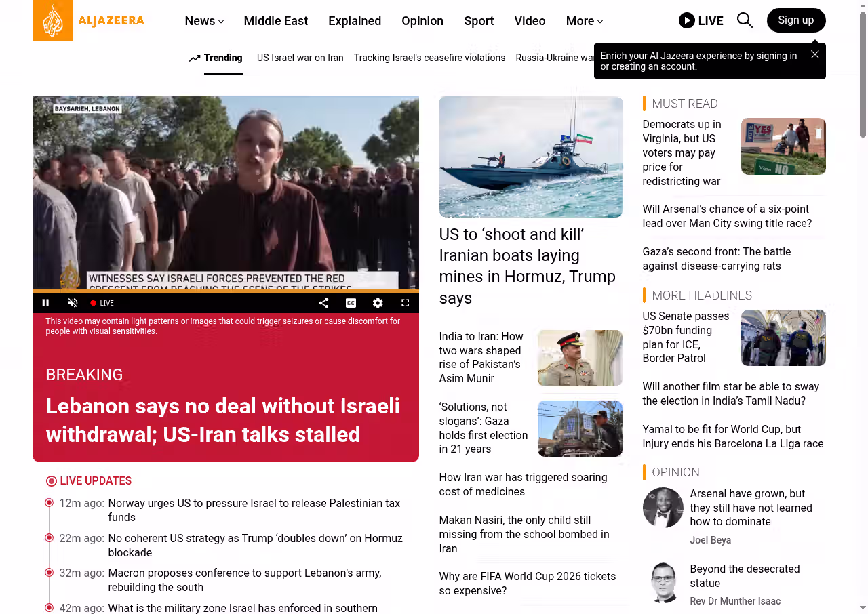This screenshot has height=614, width=868.
Task: Unmute the live video audio
Action: tap(73, 303)
